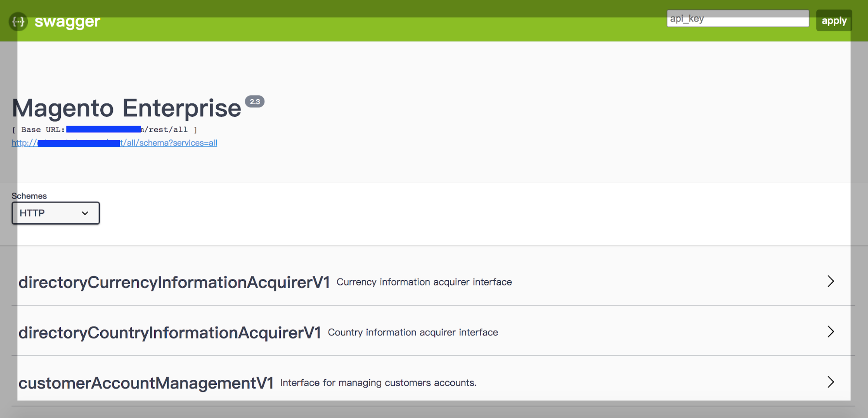Click the Base URL text line
The height and width of the screenshot is (418, 868).
(x=104, y=130)
